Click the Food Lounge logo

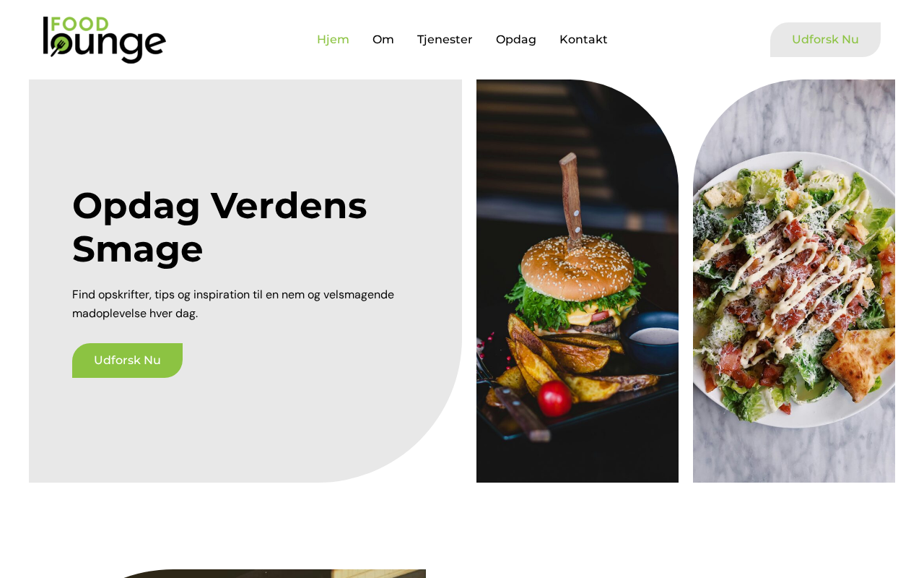(x=105, y=40)
